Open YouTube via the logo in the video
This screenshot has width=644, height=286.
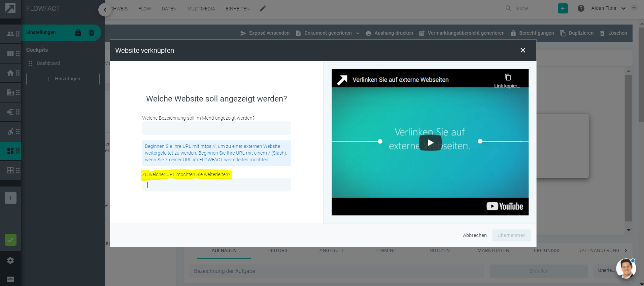[505, 206]
